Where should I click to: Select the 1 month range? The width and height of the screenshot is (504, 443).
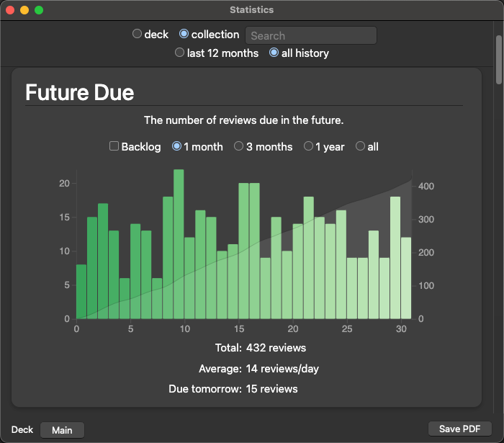[x=177, y=146]
